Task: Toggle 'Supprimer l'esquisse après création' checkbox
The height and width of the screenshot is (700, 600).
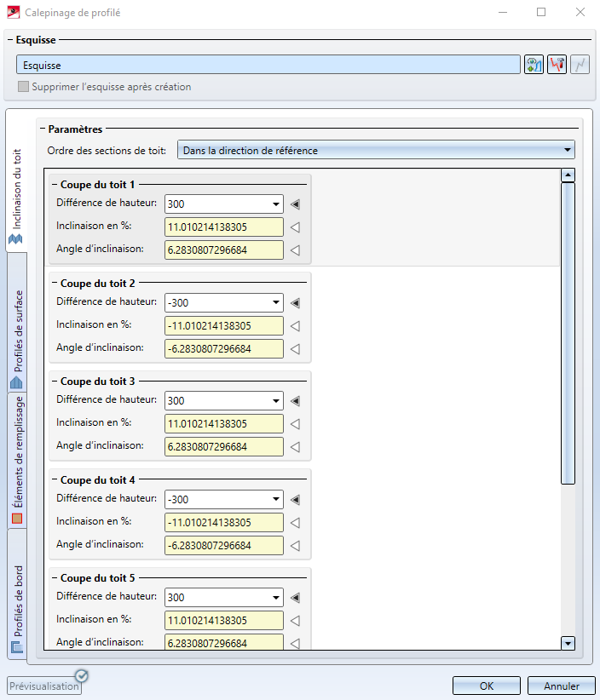Action: [23, 87]
